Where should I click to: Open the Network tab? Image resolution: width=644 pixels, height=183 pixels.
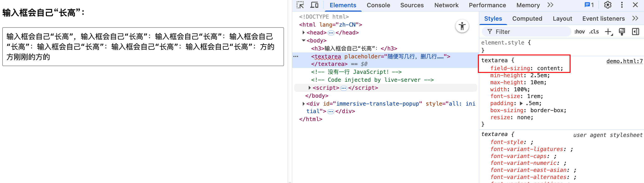click(446, 5)
